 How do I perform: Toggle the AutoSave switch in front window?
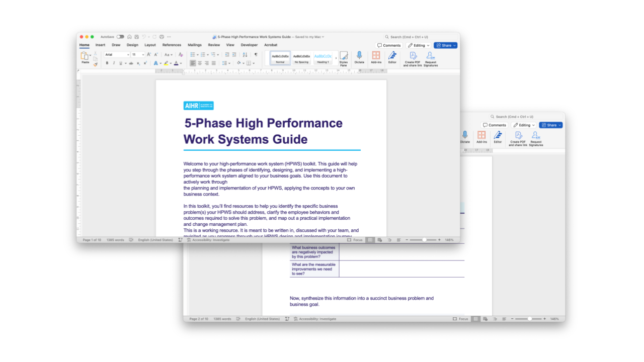(120, 37)
